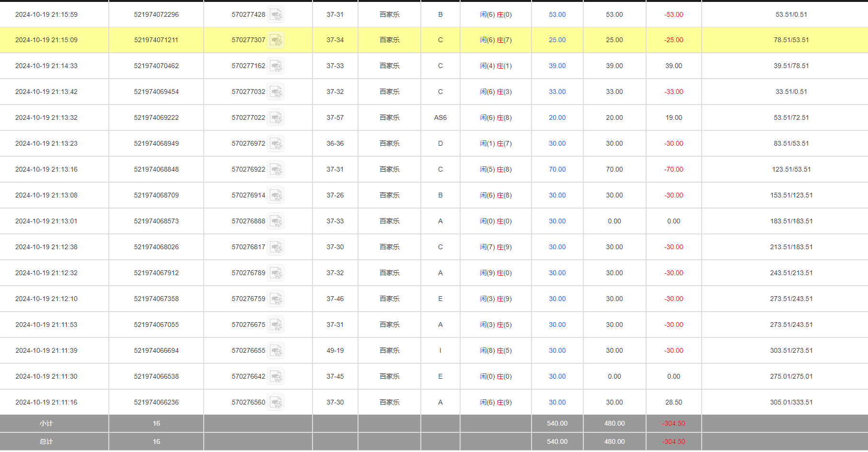The image size is (868, 452).
Task: Click replay icon beside 570276817
Action: [x=276, y=247]
